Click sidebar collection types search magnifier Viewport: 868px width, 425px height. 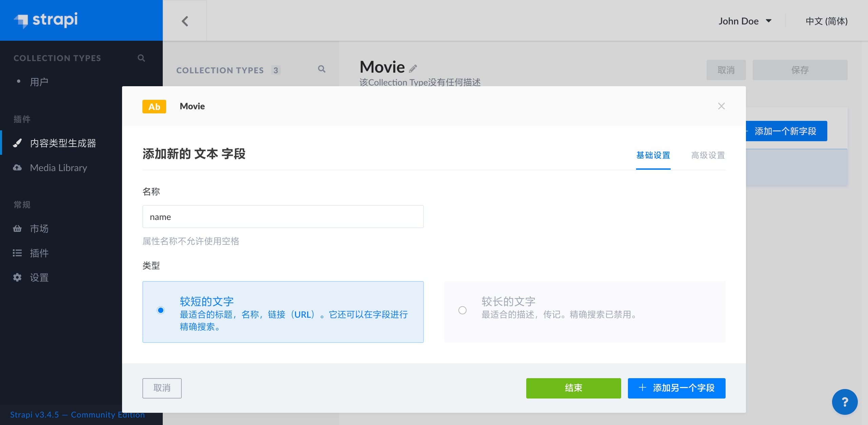tap(141, 58)
